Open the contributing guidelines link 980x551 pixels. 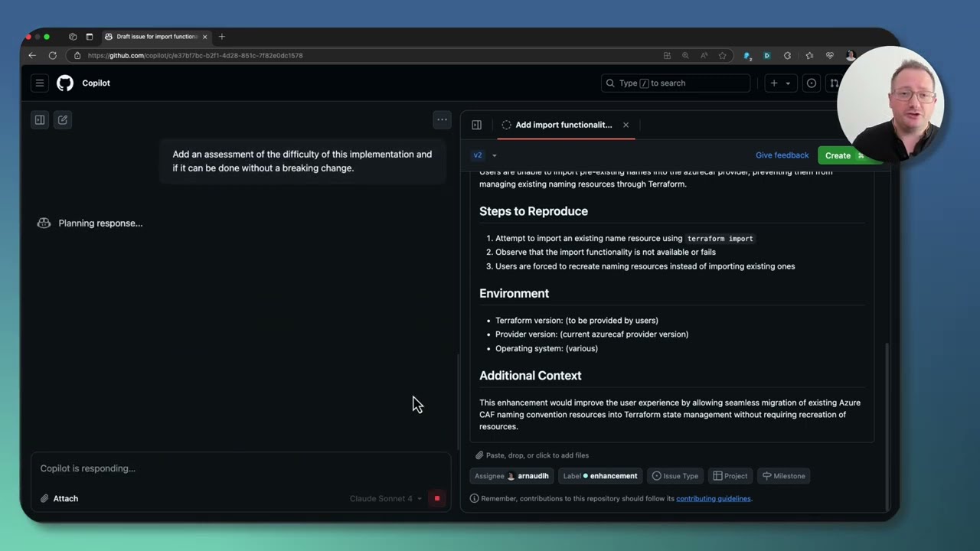pyautogui.click(x=714, y=498)
